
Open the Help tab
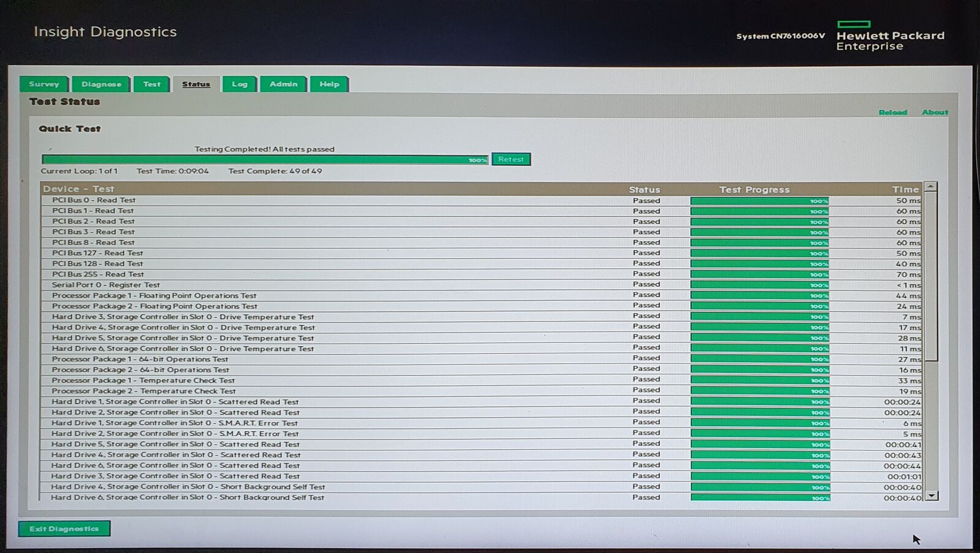[329, 84]
